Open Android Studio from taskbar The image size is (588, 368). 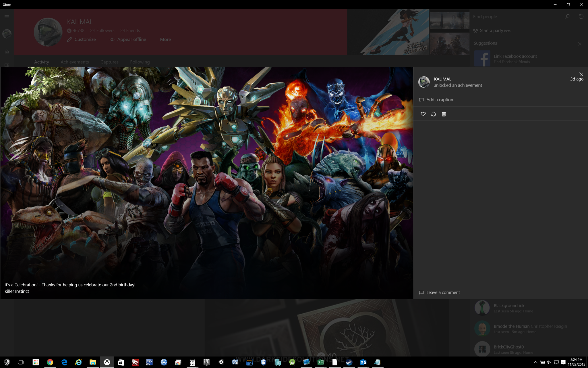(292, 362)
